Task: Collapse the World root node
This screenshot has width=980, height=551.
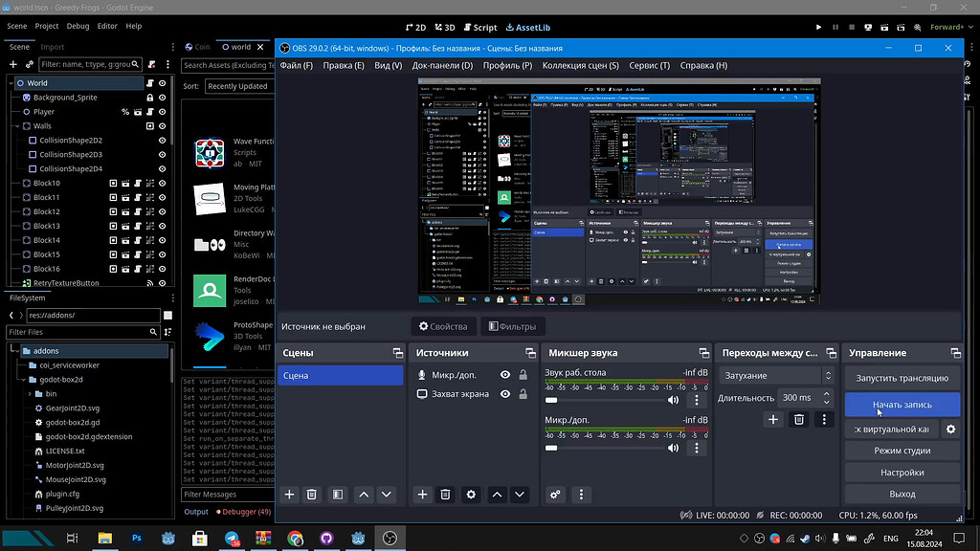Action: tap(11, 83)
